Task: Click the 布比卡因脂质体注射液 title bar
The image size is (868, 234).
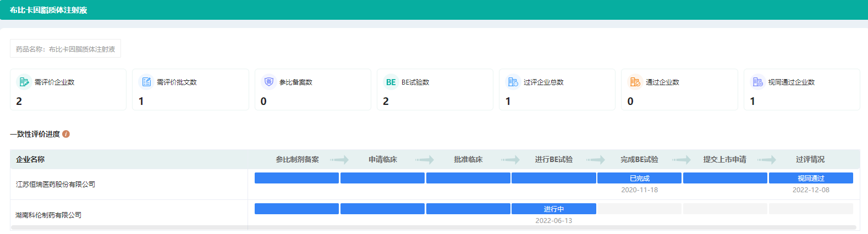Action: pyautogui.click(x=48, y=10)
